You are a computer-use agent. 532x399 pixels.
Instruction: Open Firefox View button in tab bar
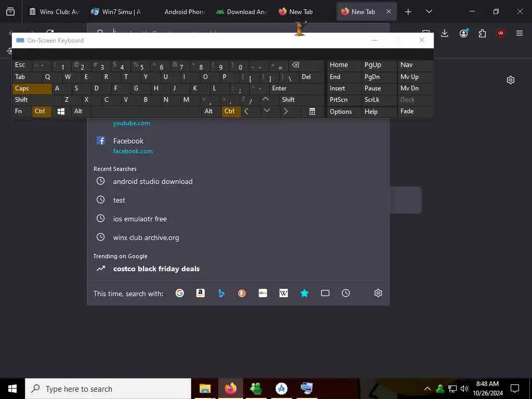coord(10,12)
